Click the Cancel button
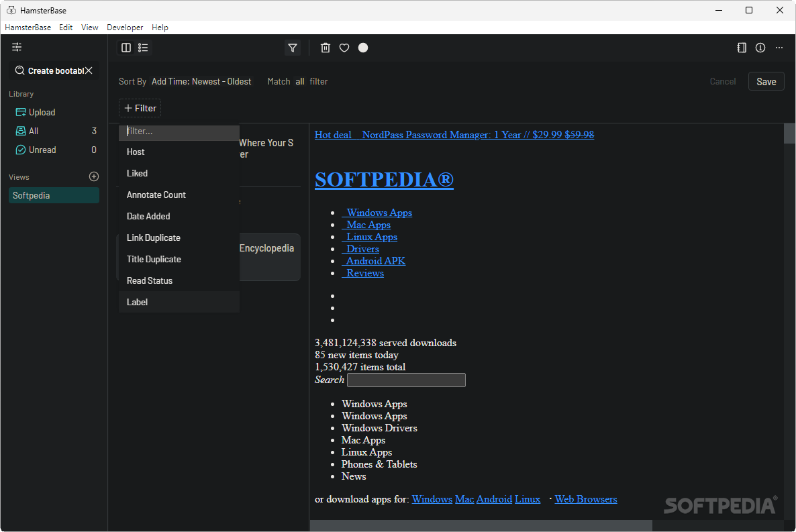796x532 pixels. 722,81
